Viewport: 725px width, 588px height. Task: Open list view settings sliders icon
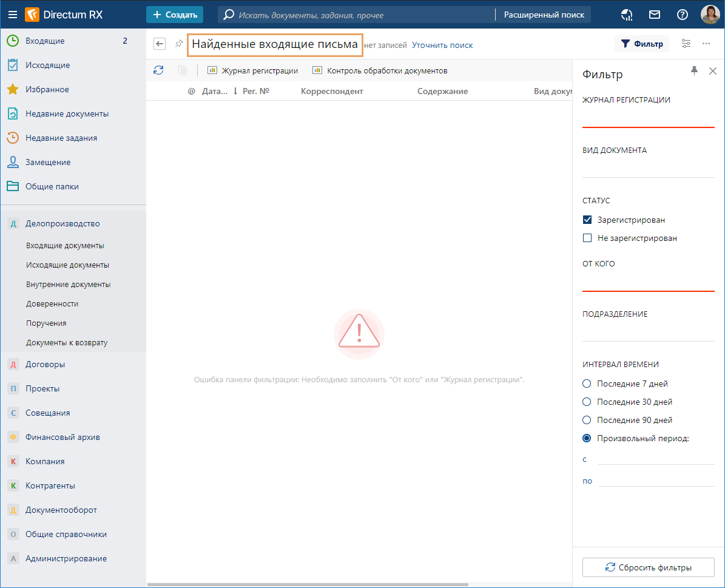coord(686,44)
